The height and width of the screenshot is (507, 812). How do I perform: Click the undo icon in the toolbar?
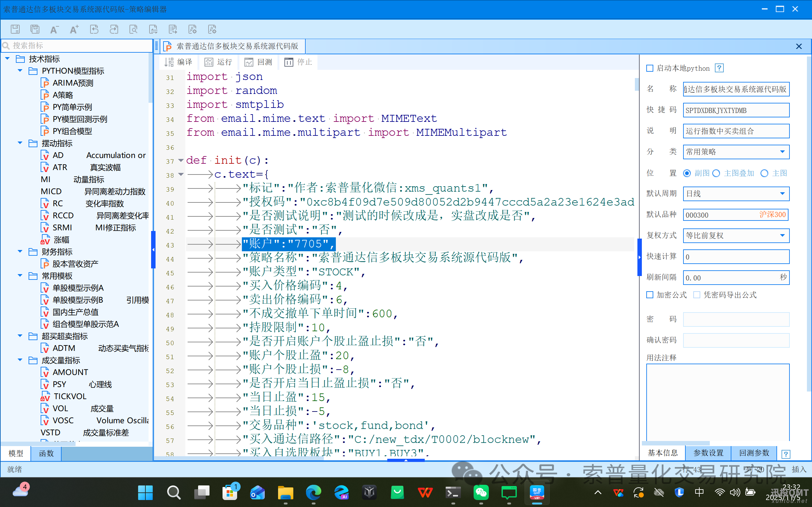point(94,29)
